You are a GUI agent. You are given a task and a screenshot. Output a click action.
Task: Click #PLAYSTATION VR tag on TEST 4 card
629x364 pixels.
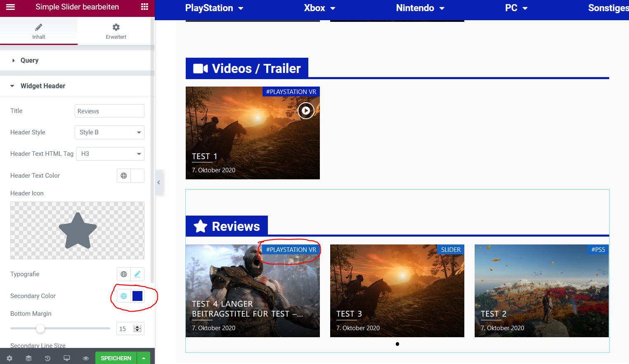point(291,249)
